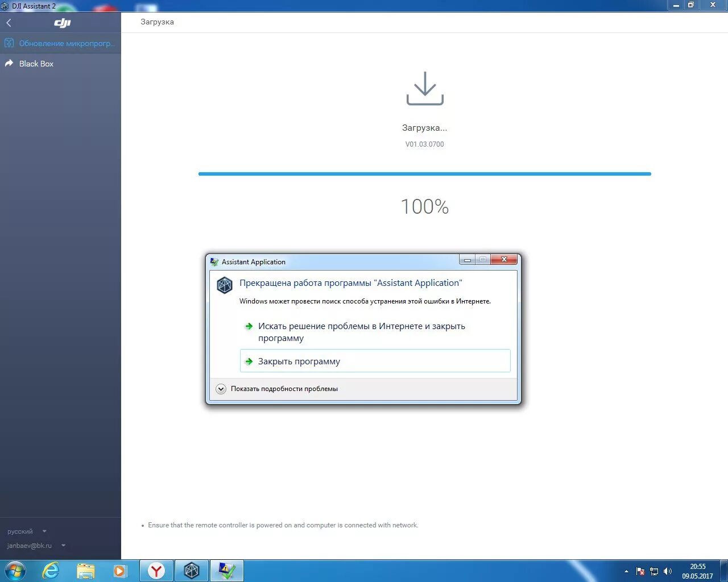Minimize the DJI Assistant 2 window
This screenshot has width=728, height=582.
coord(676,5)
